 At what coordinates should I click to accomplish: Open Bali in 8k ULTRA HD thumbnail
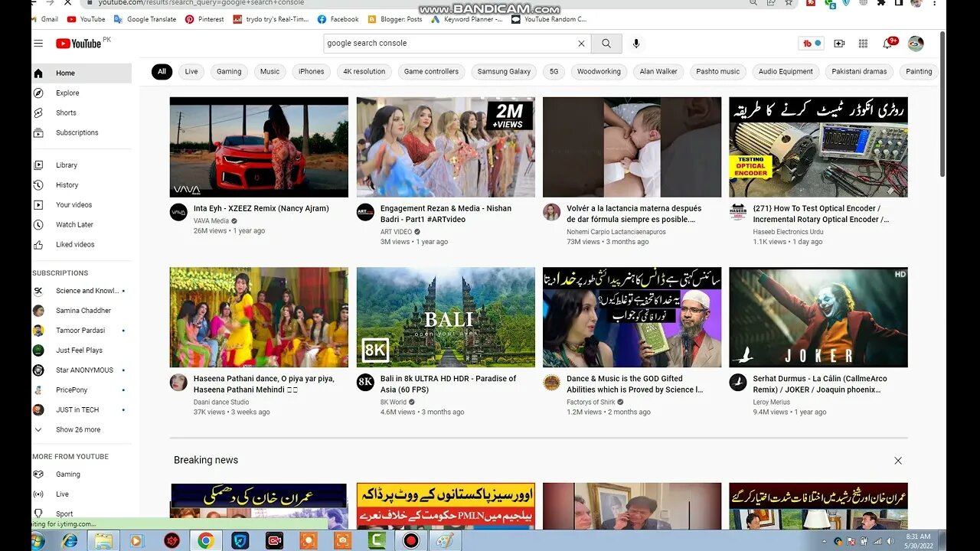446,318
